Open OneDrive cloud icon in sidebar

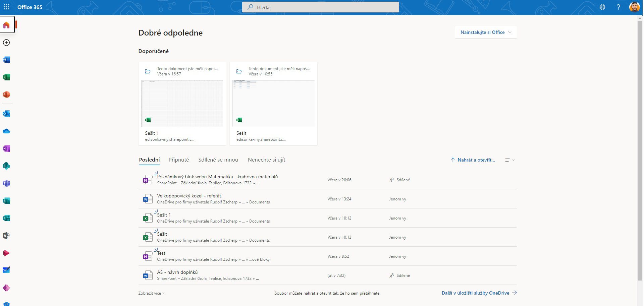coord(6,131)
